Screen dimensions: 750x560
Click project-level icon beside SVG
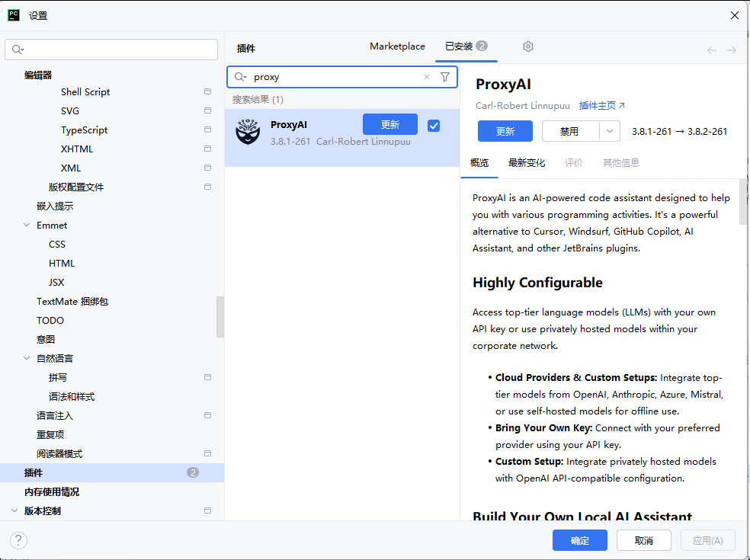pos(207,110)
